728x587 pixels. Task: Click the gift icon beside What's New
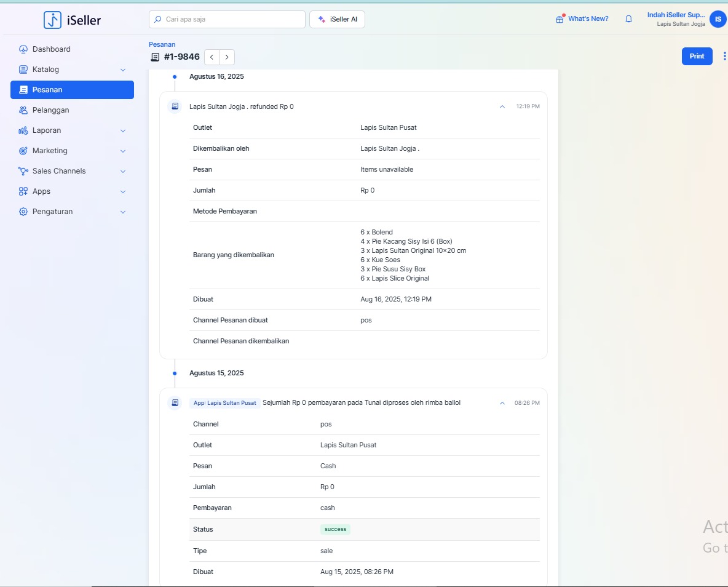560,18
